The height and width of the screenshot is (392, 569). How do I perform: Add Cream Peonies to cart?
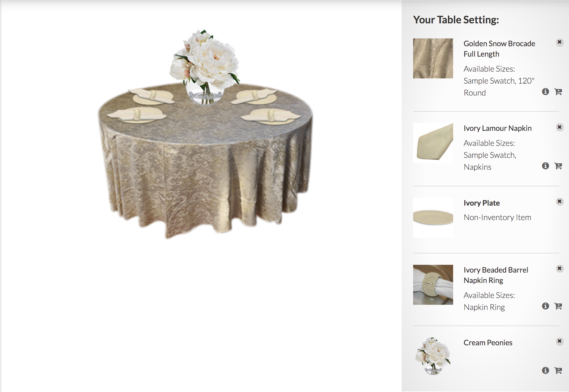tap(558, 370)
